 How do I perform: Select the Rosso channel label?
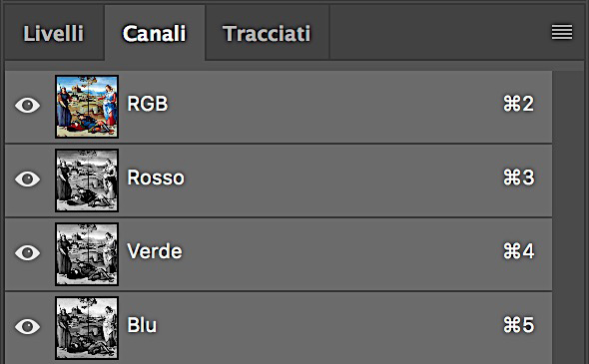pos(156,178)
